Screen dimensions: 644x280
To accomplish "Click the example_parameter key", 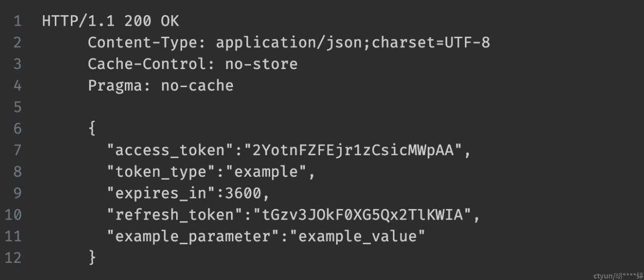I will [193, 236].
